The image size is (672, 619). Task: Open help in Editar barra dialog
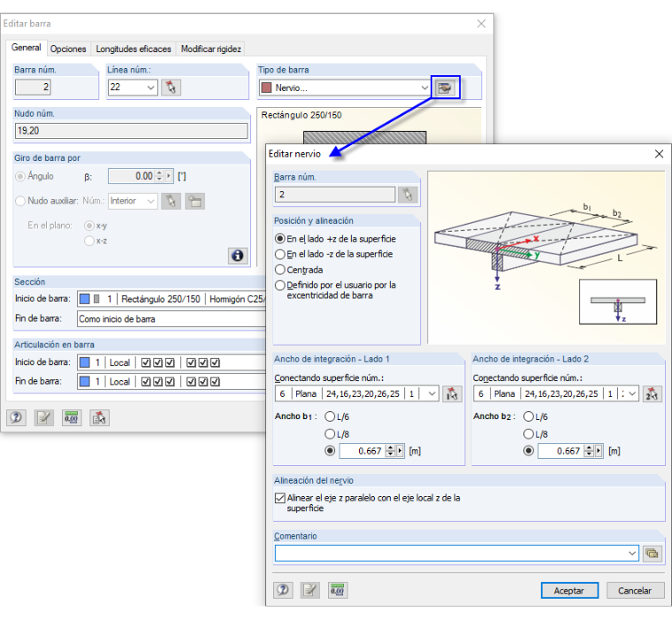point(16,417)
